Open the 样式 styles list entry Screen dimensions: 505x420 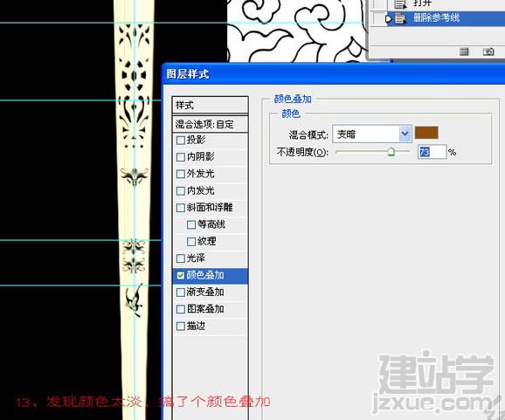point(211,105)
